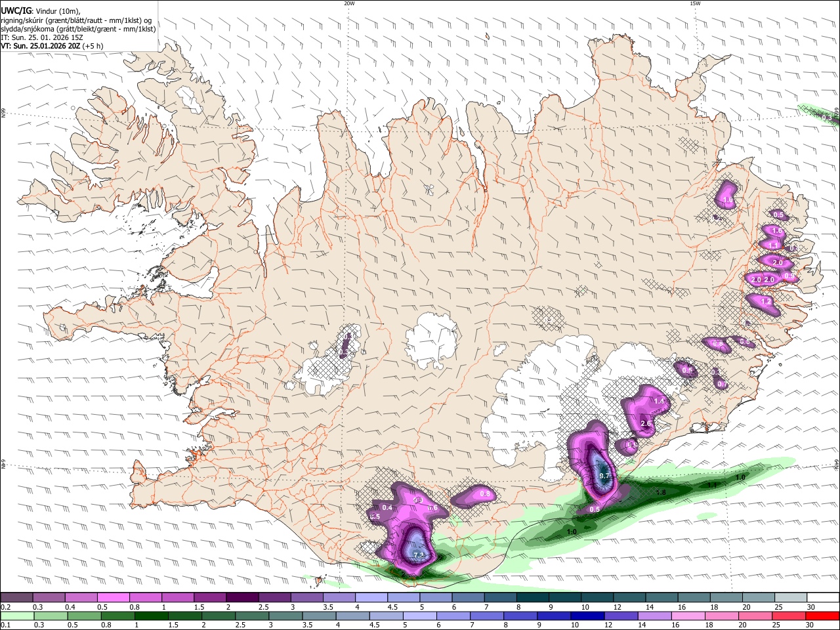Click upper legend swatch between 0.2 and 0.3
This screenshot has width=840, height=630.
(x=16, y=598)
